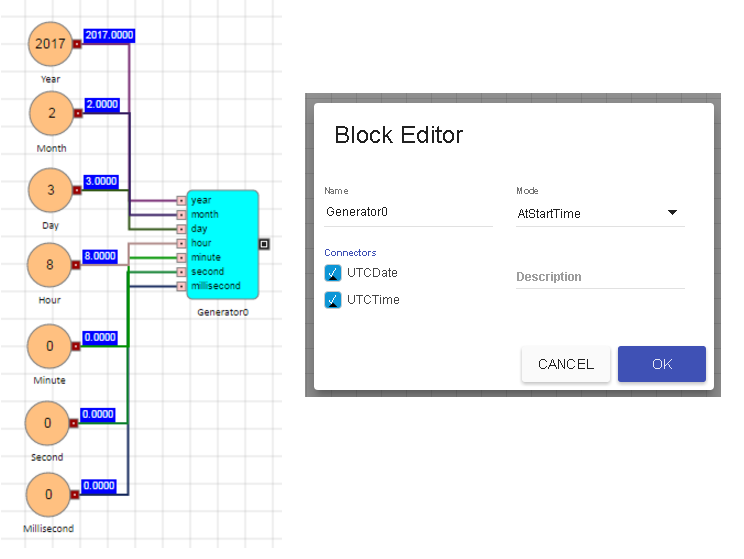744x559 pixels.
Task: Click the Description input field
Action: point(599,277)
